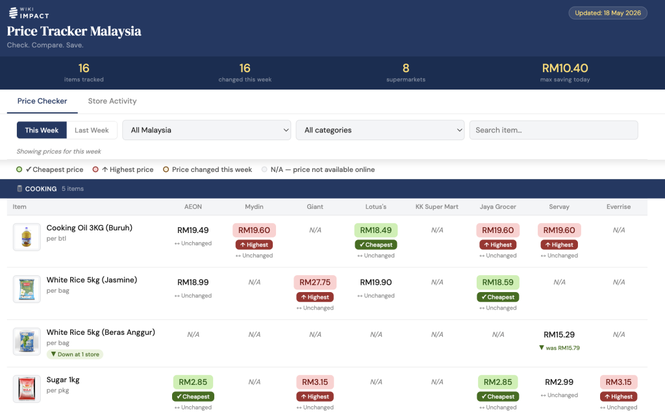Viewport: 665px width, 416px height.
Task: Click the Jaya Grocer column header
Action: coord(498,207)
